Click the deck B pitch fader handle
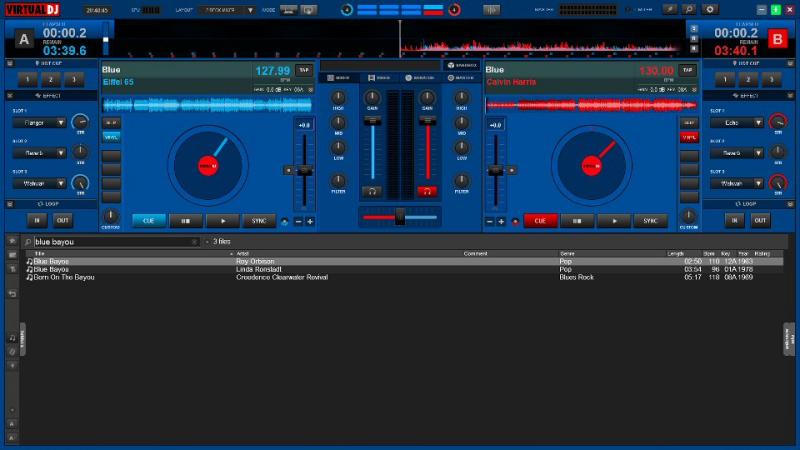 (x=495, y=170)
